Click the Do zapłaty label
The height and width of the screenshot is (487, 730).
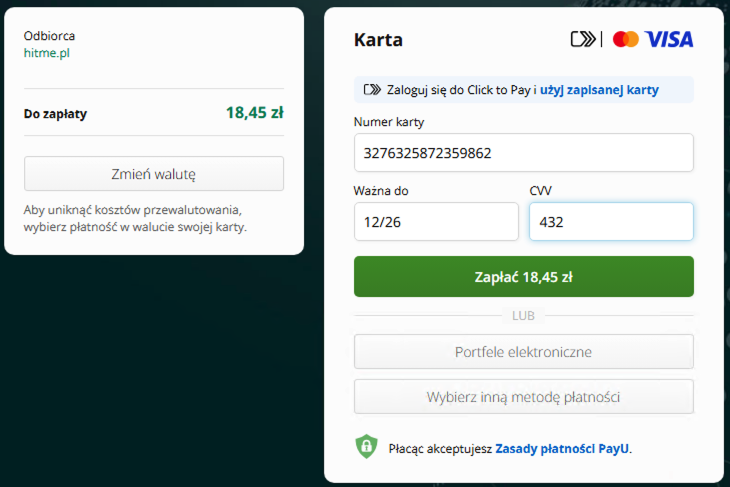coord(55,113)
